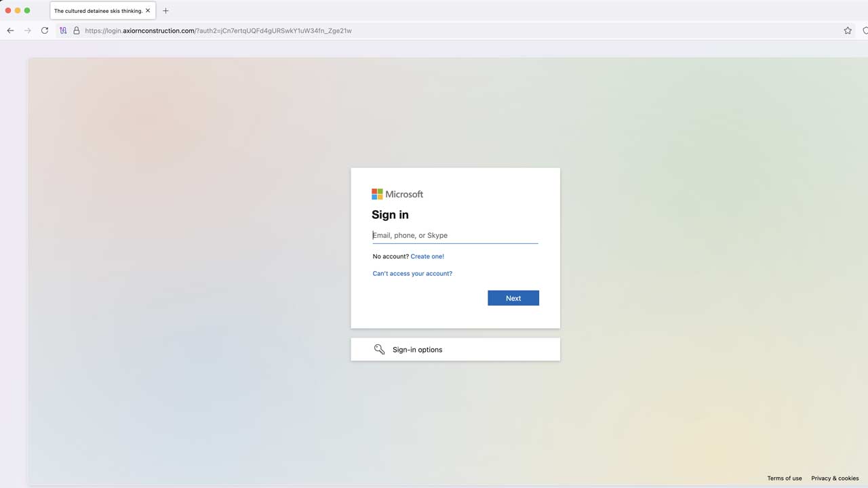
Task: Go back to the previous page
Action: point(10,30)
